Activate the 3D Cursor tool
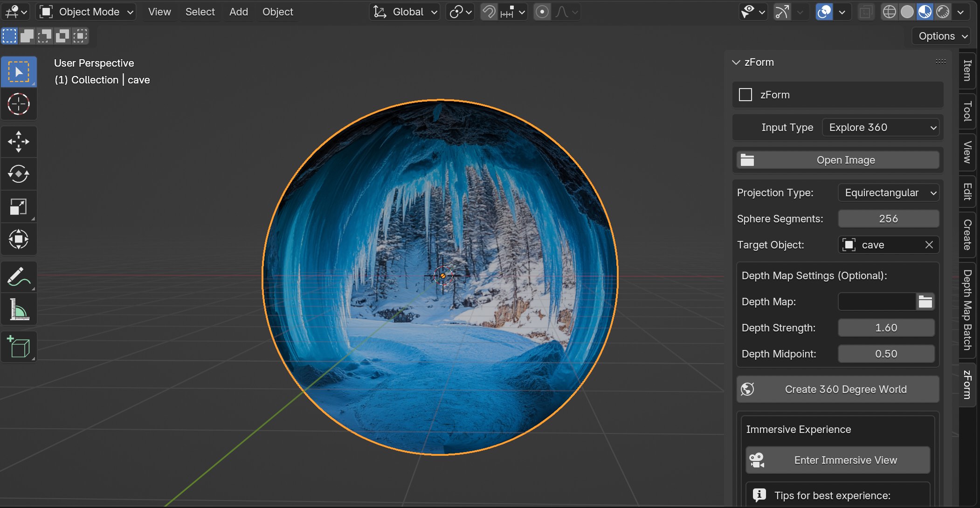980x508 pixels. (19, 104)
